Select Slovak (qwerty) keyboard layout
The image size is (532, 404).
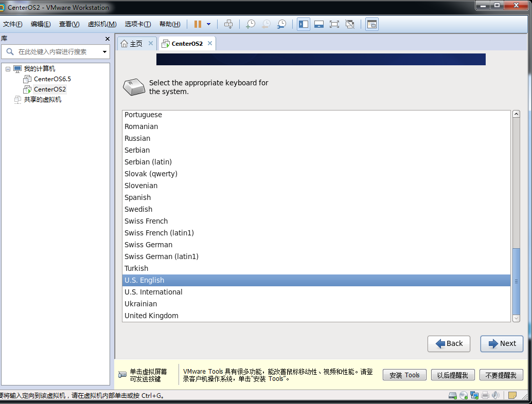coord(316,174)
